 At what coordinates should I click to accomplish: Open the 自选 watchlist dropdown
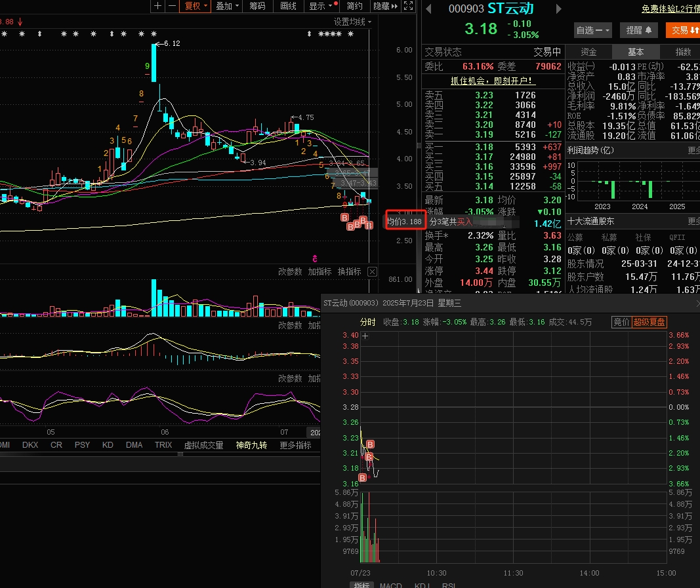pos(592,30)
